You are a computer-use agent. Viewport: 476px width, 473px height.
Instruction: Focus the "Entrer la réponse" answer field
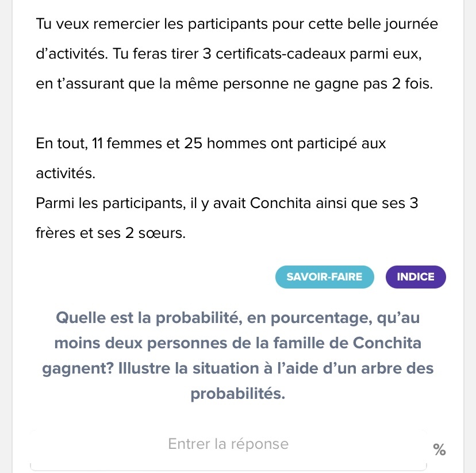click(228, 444)
